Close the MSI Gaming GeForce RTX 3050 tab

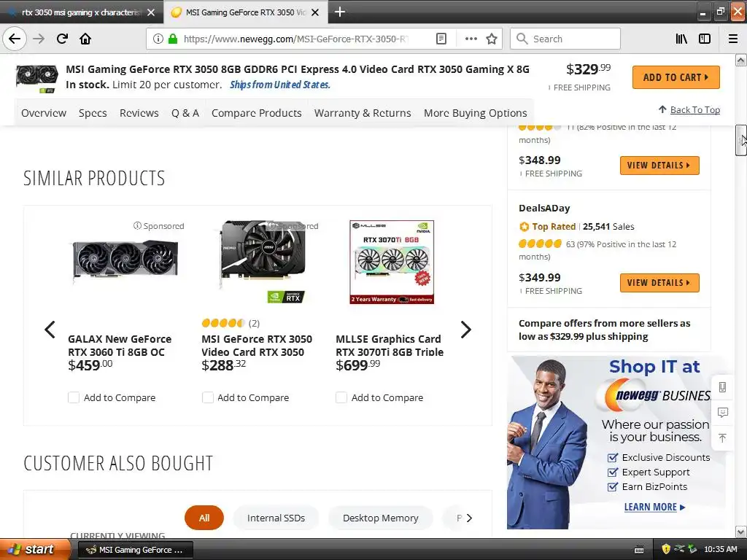pos(315,12)
